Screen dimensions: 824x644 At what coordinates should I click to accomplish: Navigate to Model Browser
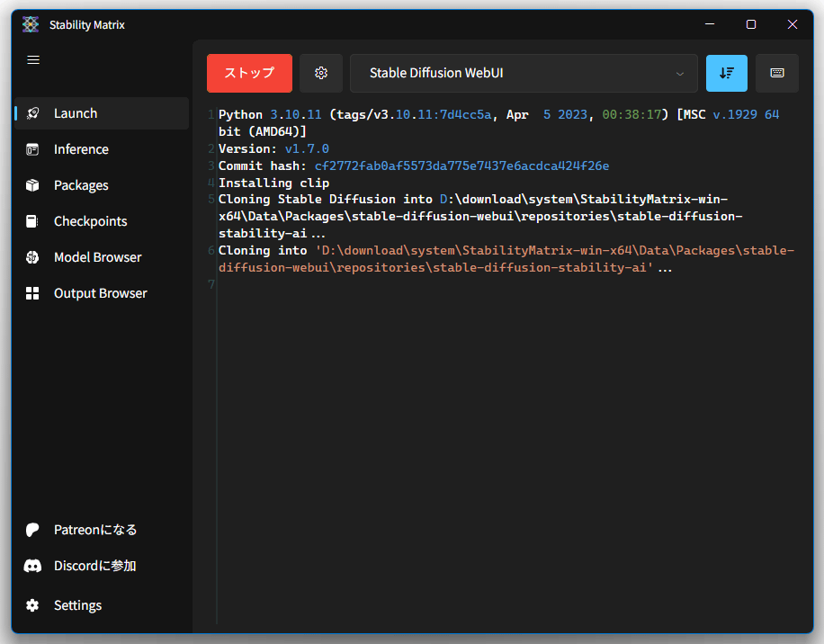click(102, 257)
